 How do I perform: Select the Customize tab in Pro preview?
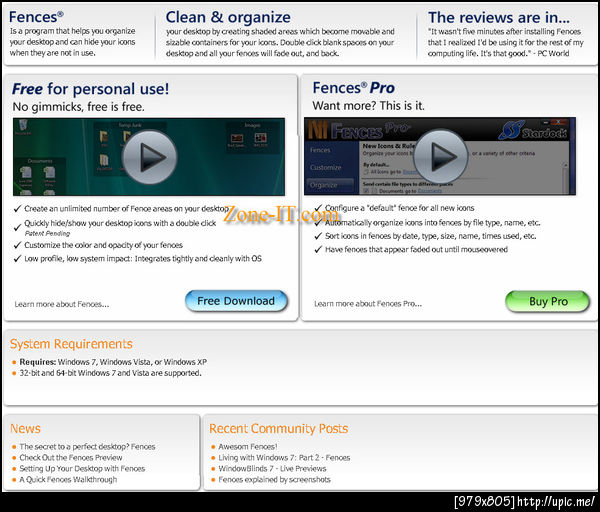(x=326, y=168)
